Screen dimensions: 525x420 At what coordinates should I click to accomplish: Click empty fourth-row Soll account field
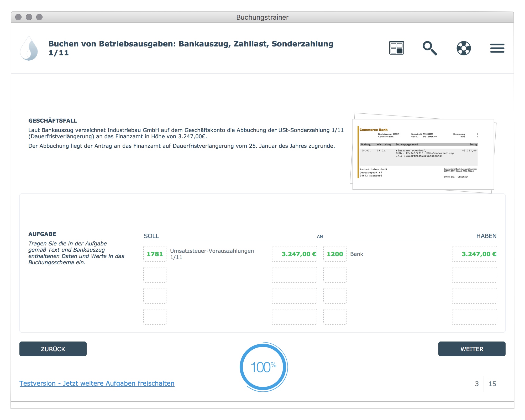(x=155, y=317)
